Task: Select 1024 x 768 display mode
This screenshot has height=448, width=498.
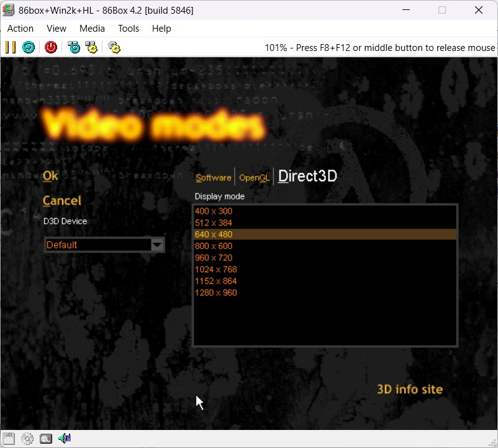Action: (x=325, y=270)
